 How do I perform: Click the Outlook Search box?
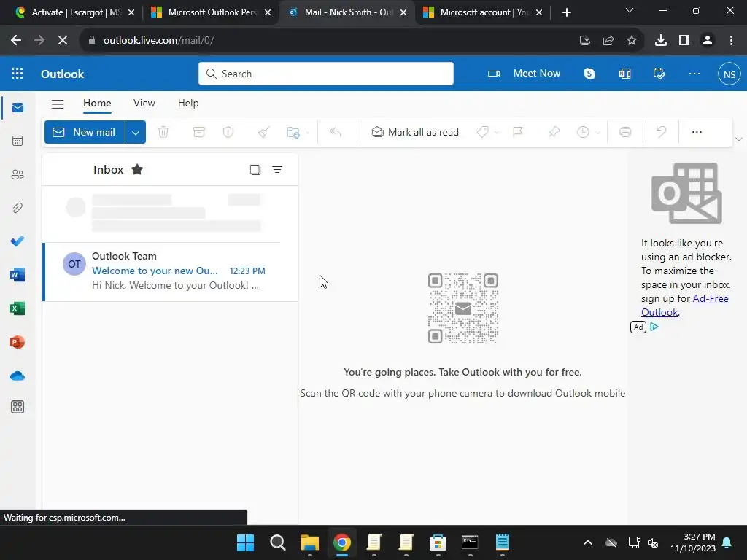pos(326,74)
